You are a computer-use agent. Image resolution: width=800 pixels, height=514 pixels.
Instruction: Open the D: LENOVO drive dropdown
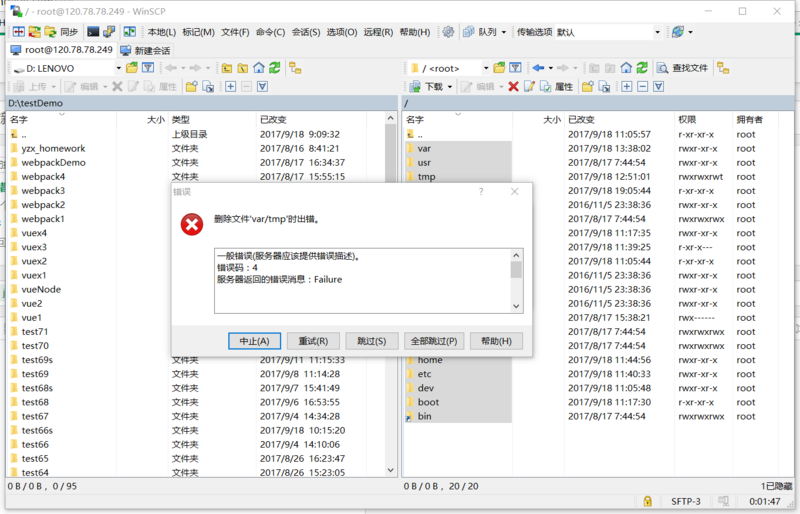point(117,68)
